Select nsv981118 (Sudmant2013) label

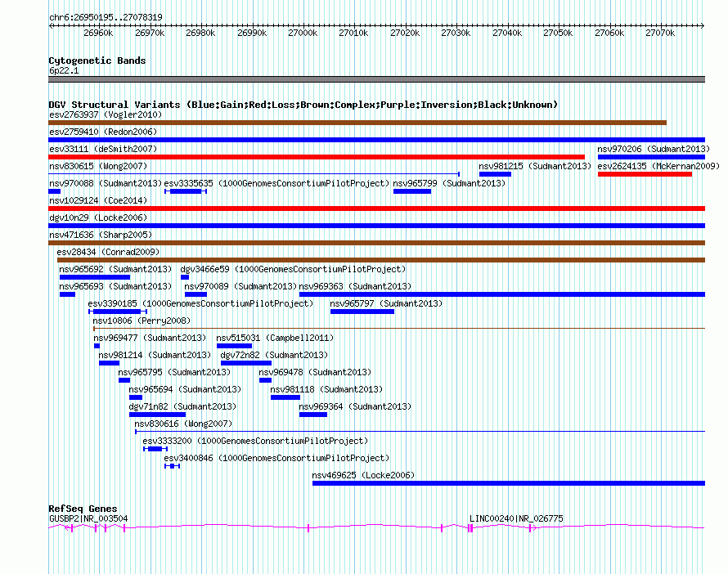326,389
